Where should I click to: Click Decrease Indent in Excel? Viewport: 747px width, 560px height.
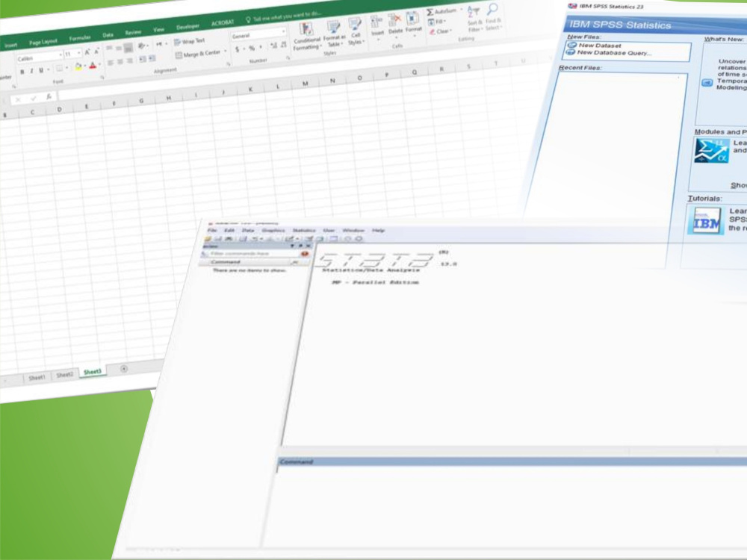(143, 60)
